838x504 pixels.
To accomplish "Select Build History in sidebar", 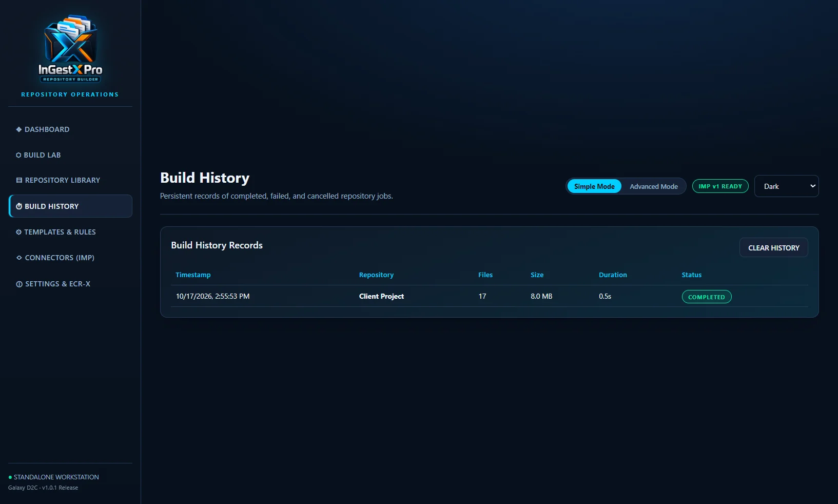I will click(70, 206).
